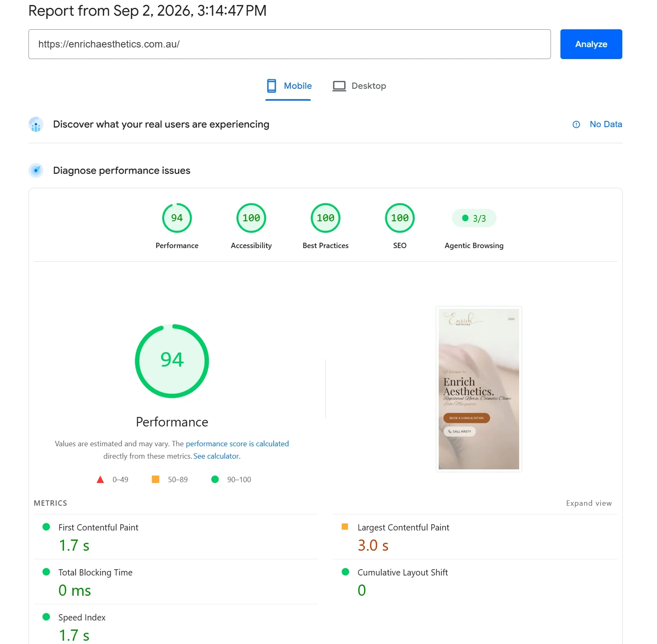657x644 pixels.
Task: Click the report date heading text
Action: coord(147,11)
